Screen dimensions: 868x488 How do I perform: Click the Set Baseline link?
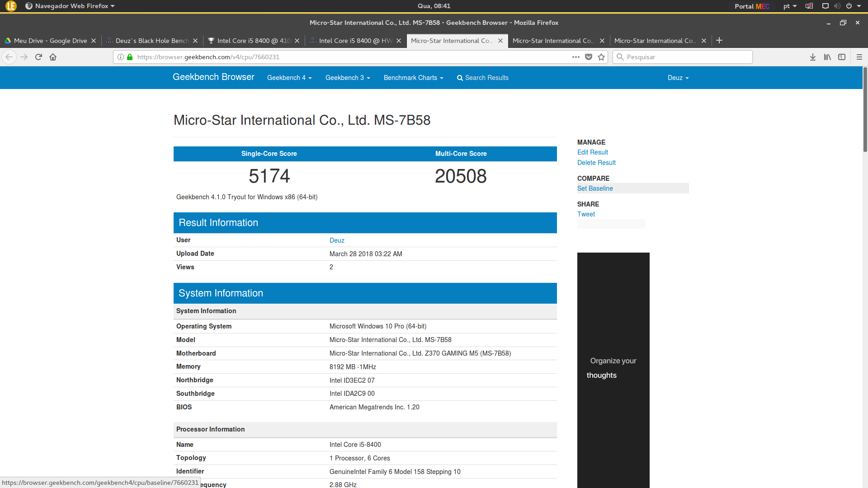coord(595,188)
